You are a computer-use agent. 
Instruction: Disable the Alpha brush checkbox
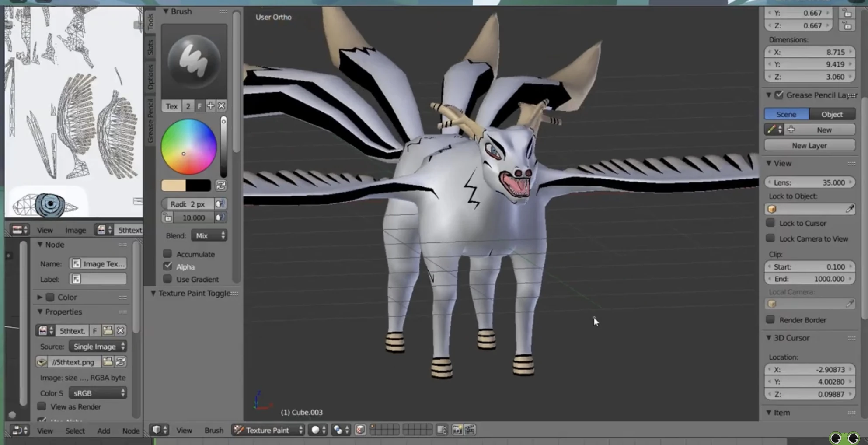[x=168, y=266]
